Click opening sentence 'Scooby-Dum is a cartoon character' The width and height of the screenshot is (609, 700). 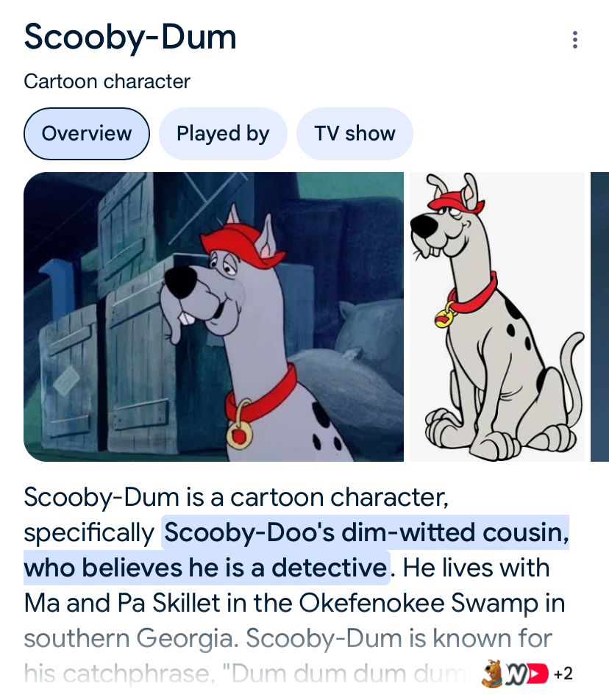tap(235, 497)
